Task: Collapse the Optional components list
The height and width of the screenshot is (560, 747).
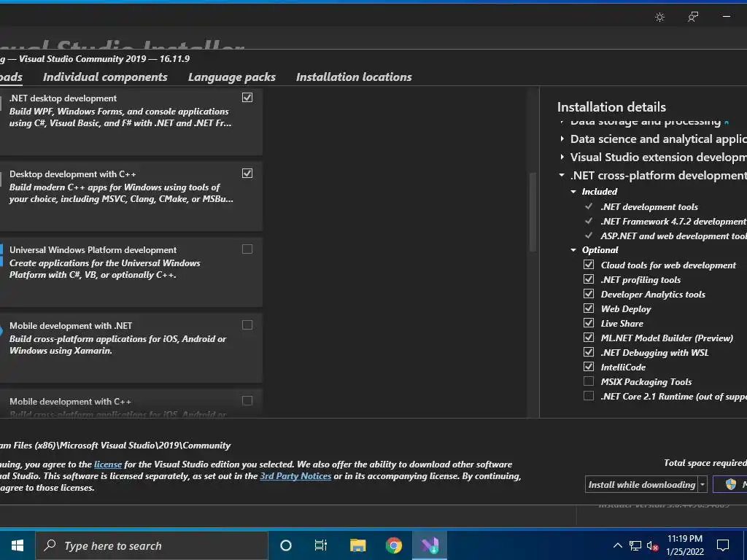Action: point(573,250)
